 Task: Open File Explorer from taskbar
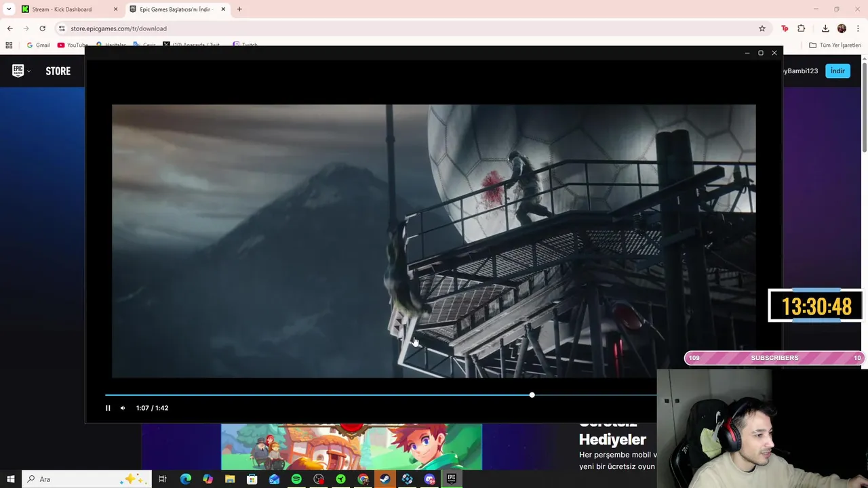(230, 479)
